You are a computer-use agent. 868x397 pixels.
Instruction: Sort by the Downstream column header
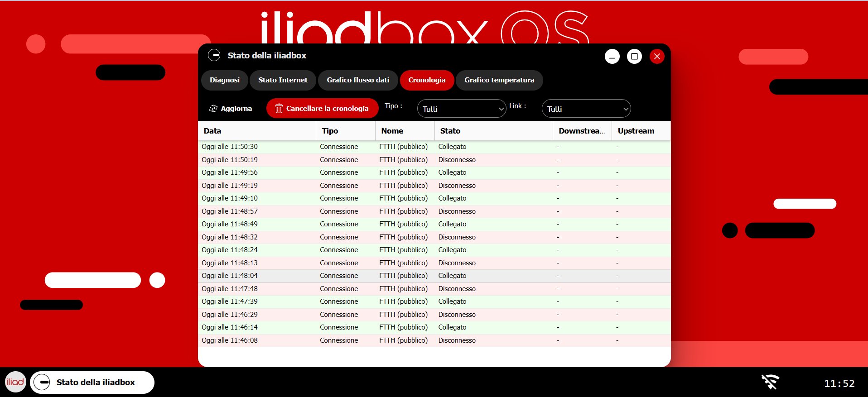pyautogui.click(x=583, y=131)
